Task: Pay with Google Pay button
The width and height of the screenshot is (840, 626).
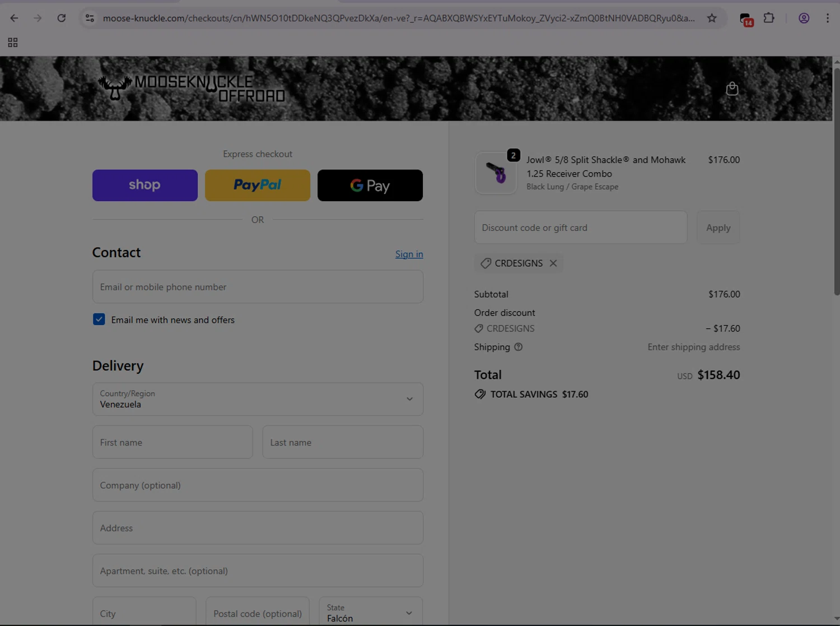Action: pyautogui.click(x=370, y=186)
